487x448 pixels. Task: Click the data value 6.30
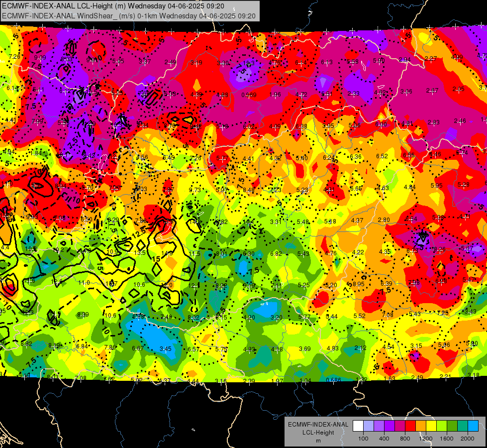pos(248,254)
